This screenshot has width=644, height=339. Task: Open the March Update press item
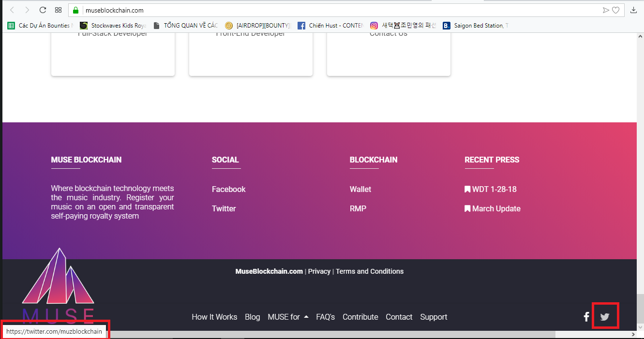[493, 208]
